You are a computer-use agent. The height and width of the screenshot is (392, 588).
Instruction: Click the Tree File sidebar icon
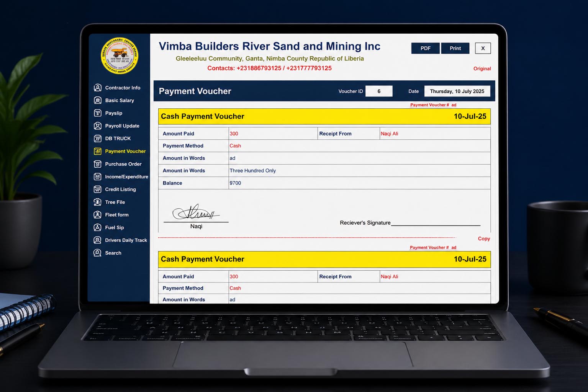tap(98, 202)
